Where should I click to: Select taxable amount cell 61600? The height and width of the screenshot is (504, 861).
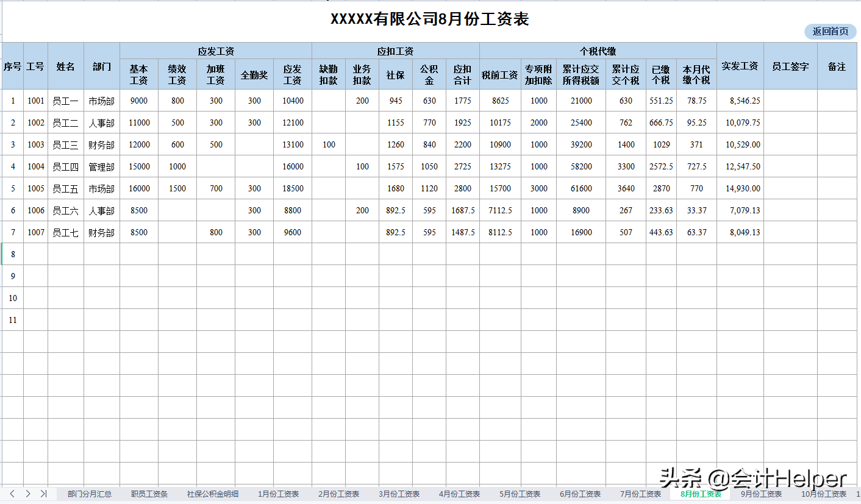tap(581, 188)
